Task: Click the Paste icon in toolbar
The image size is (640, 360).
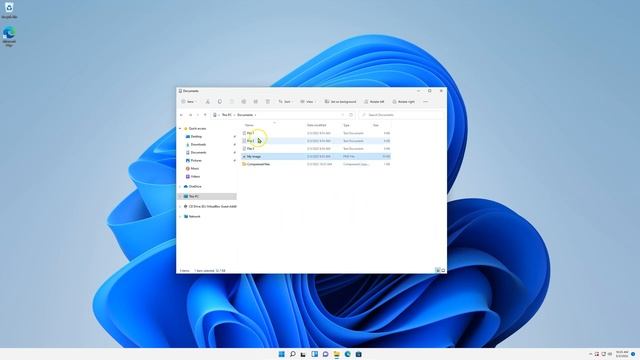Action: coord(231,102)
